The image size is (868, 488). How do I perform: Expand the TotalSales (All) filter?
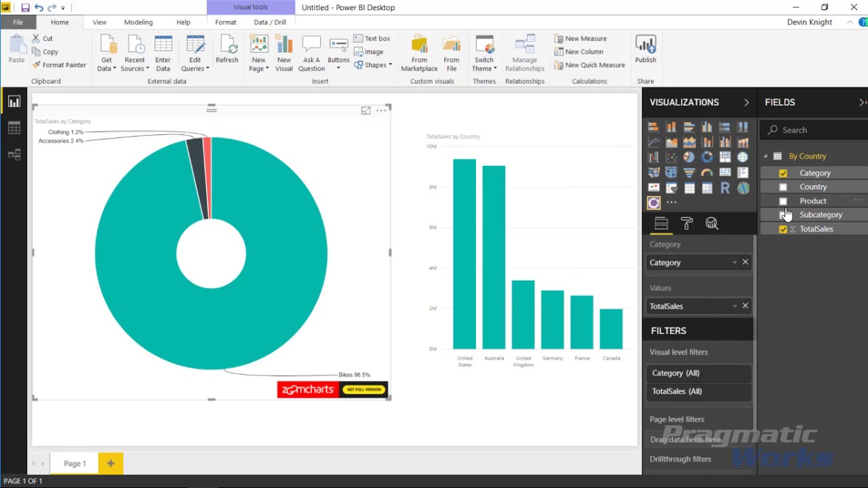coord(698,392)
